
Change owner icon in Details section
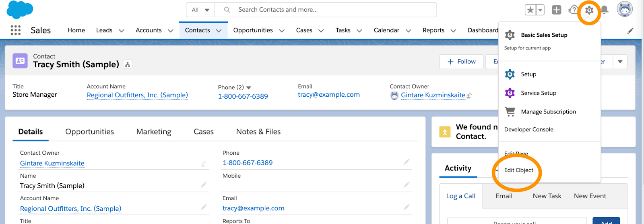(x=204, y=164)
